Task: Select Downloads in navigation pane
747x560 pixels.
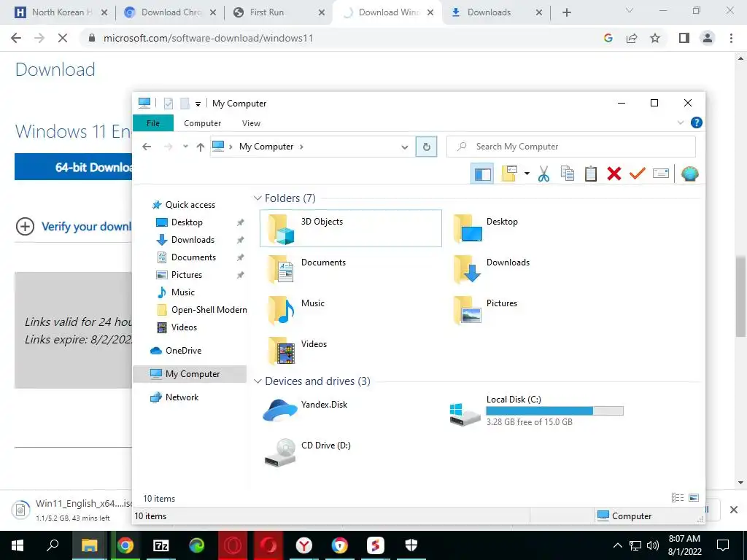Action: (x=193, y=240)
